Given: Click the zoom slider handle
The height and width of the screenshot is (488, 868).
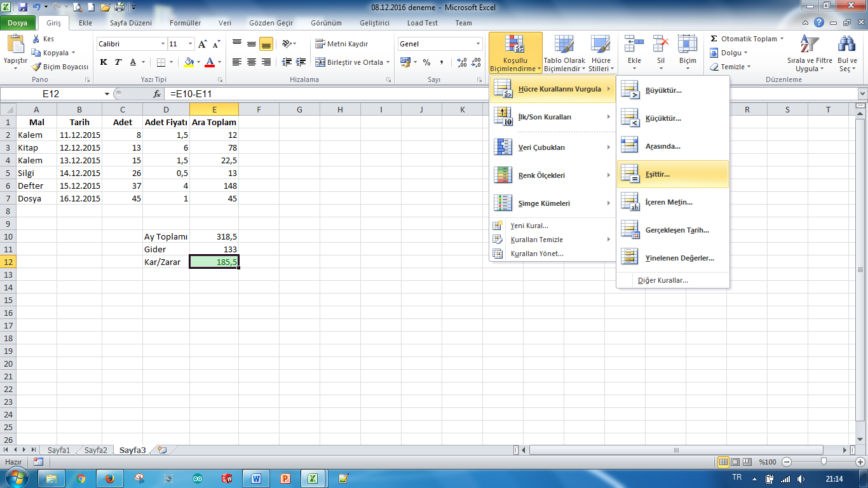Looking at the screenshot, I should point(824,462).
